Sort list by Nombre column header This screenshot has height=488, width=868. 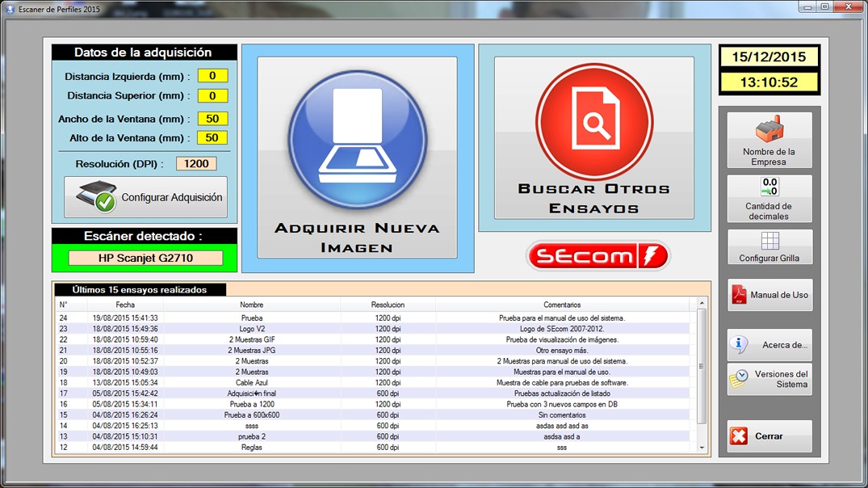[251, 305]
